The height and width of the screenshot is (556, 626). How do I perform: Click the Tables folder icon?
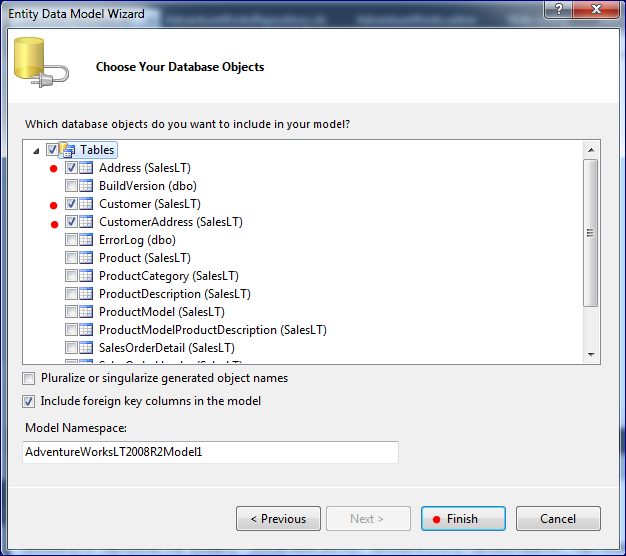pos(67,150)
